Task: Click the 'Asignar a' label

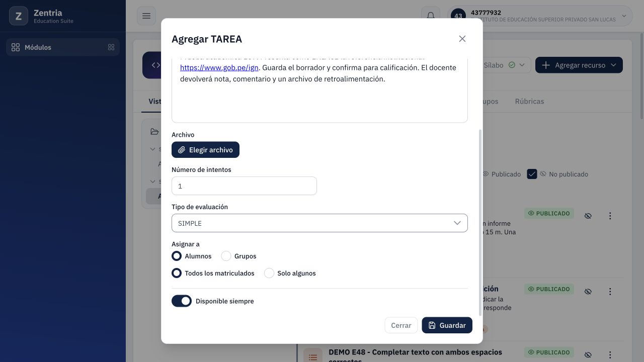Action: pyautogui.click(x=186, y=244)
